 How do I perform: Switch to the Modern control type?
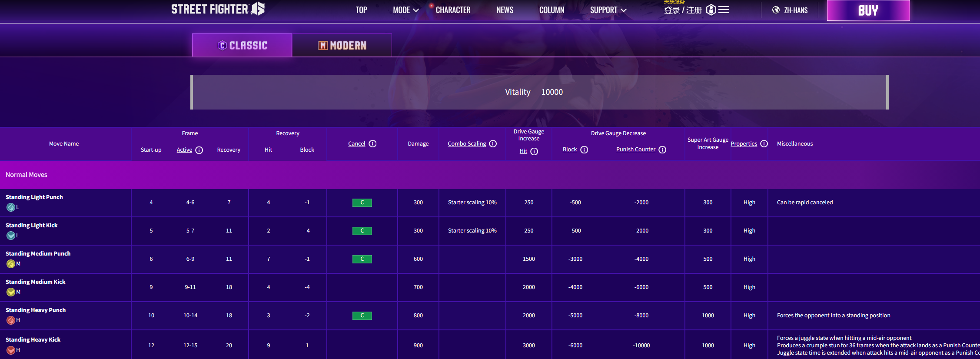(x=342, y=45)
